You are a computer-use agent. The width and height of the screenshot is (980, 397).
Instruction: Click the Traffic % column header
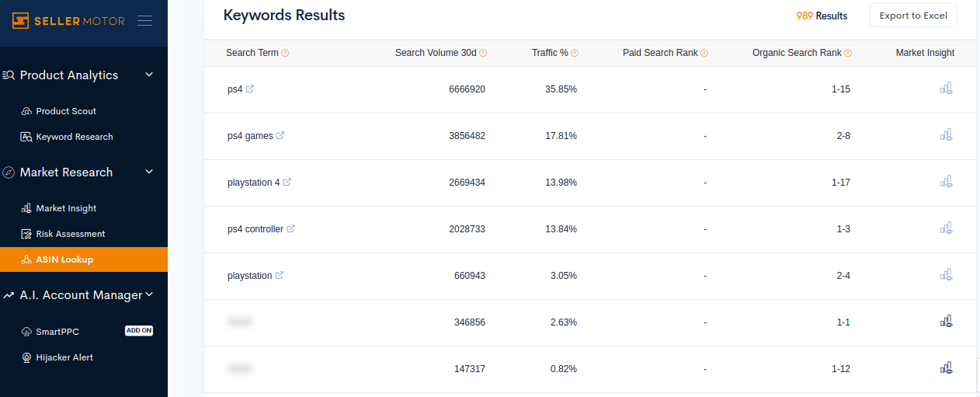coord(550,53)
